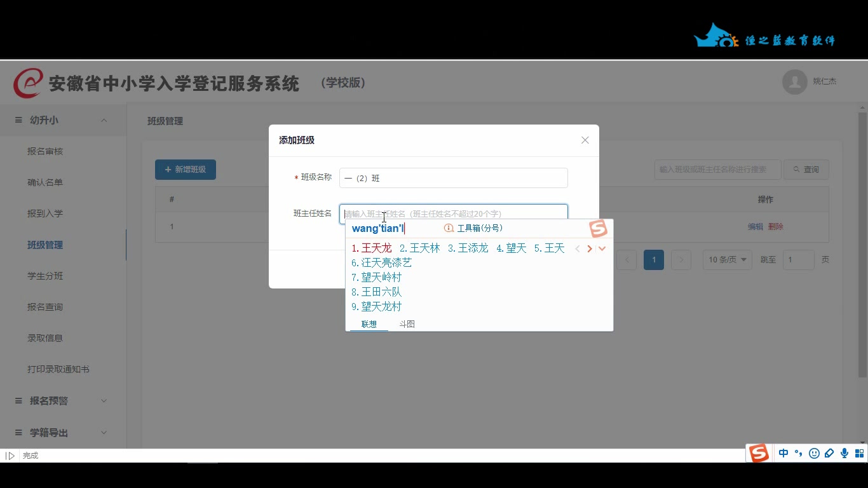The width and height of the screenshot is (868, 488).
Task: Choose candidate 2 王天林
Action: (x=420, y=248)
